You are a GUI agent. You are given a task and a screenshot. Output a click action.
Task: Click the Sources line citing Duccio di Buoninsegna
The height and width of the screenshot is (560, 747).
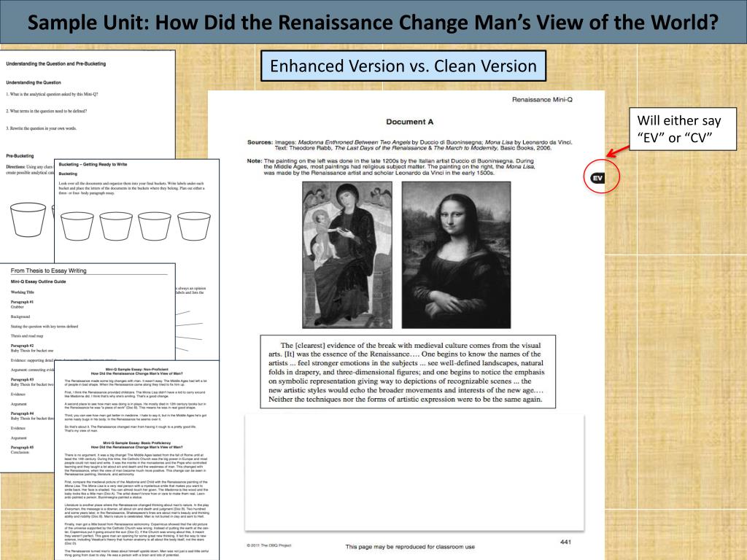[410, 145]
